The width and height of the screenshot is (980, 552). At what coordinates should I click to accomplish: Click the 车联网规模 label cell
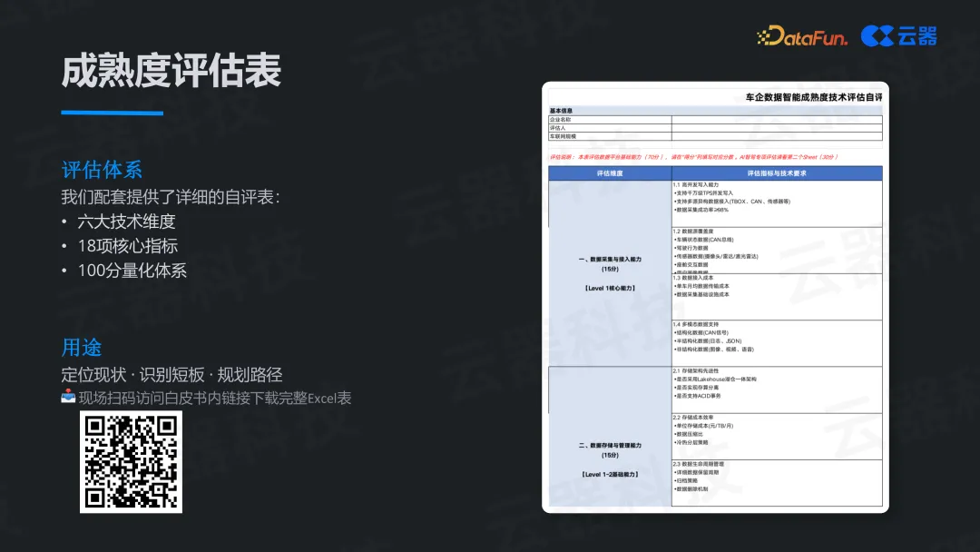(x=610, y=136)
